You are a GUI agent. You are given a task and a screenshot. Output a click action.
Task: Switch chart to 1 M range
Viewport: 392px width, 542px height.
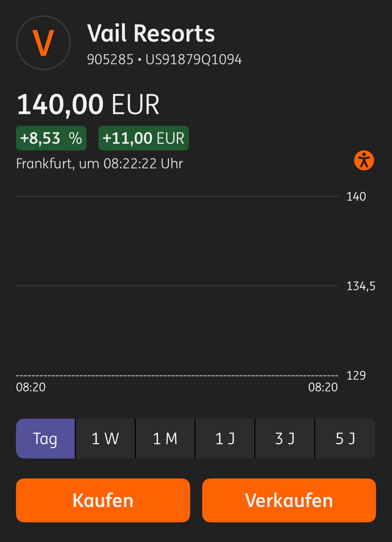pyautogui.click(x=165, y=439)
